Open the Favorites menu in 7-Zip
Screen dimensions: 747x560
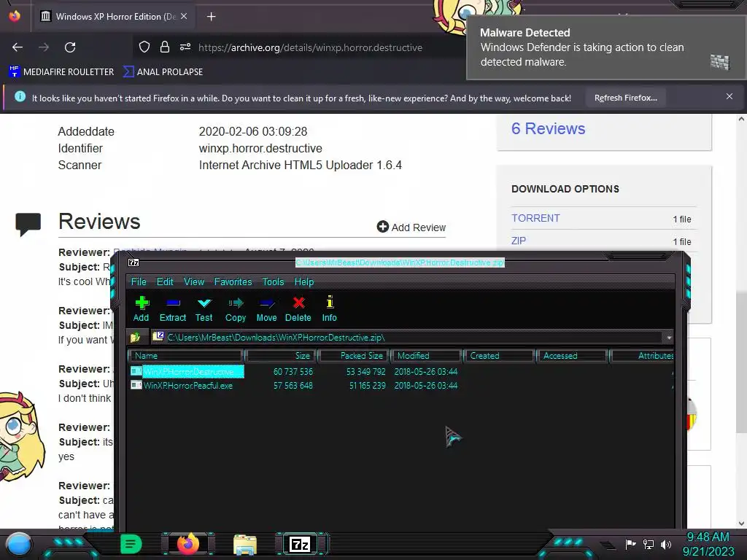[x=233, y=282]
